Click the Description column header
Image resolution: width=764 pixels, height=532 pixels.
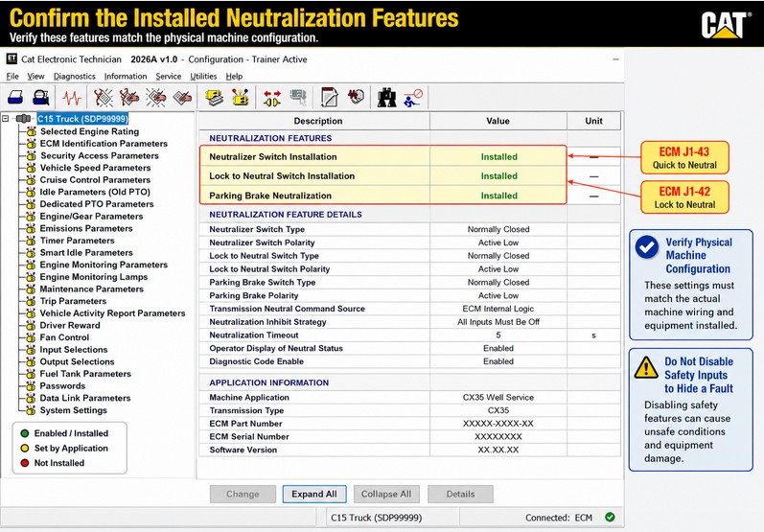click(314, 121)
